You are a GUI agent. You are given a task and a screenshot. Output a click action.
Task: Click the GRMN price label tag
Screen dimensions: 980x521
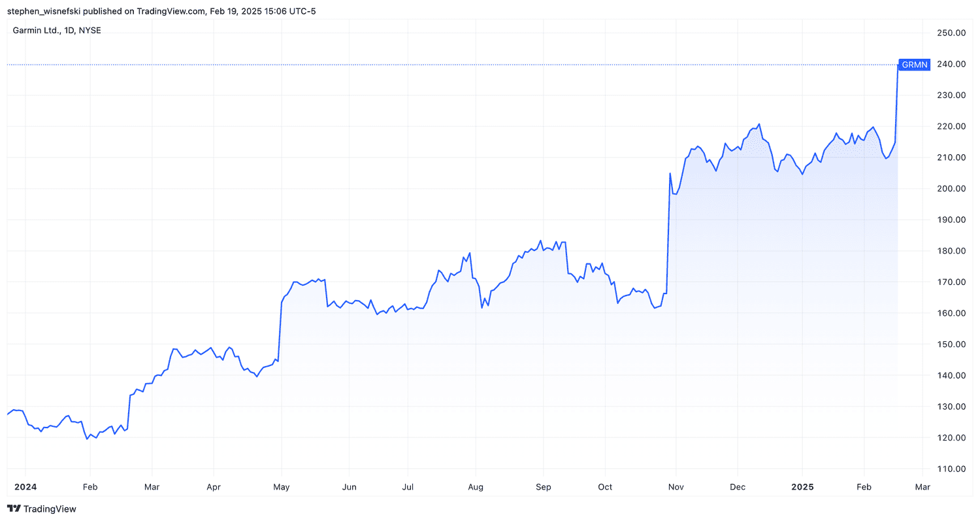pyautogui.click(x=915, y=64)
